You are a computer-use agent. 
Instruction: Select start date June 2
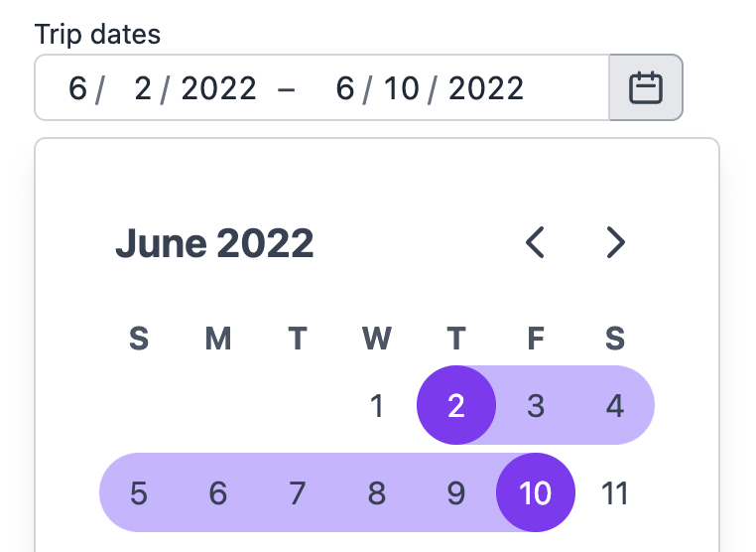[x=456, y=405]
